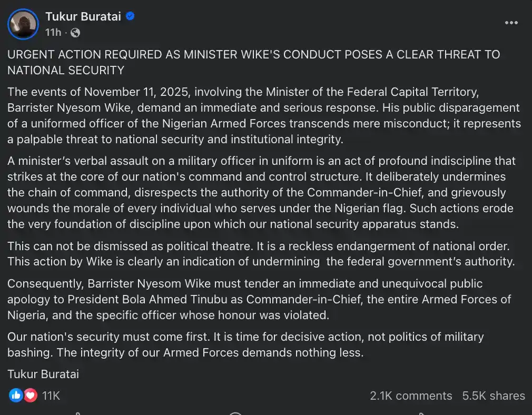Viewport: 532px width, 415px height.
Task: View the author's story via the ringed avatar
Action: pyautogui.click(x=23, y=24)
